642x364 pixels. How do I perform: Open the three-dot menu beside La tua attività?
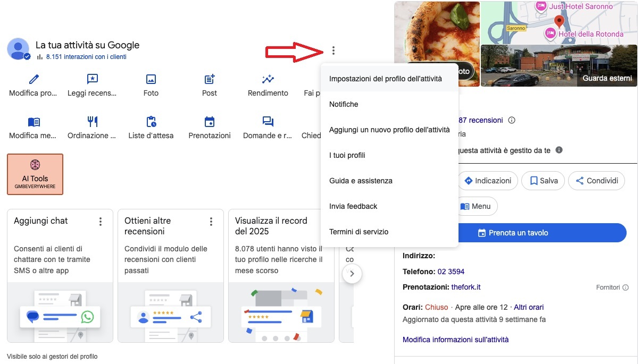[x=333, y=51]
